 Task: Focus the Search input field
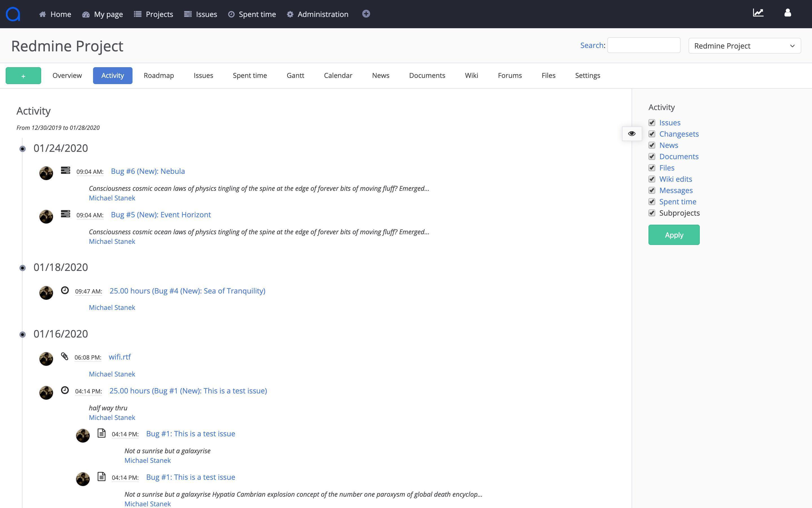[x=644, y=45]
